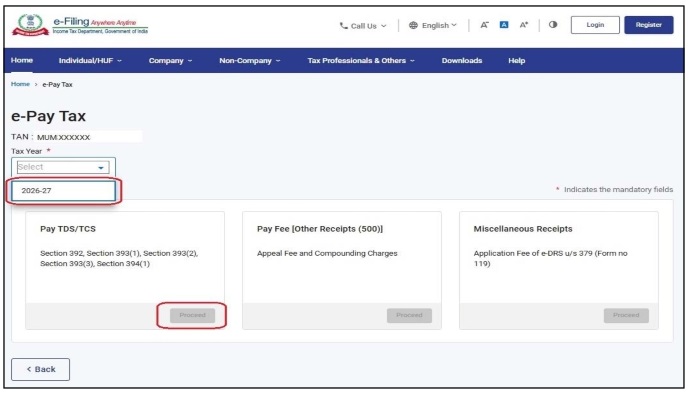Click the globe language icon
Viewport: 689px width, 394px height.
413,25
